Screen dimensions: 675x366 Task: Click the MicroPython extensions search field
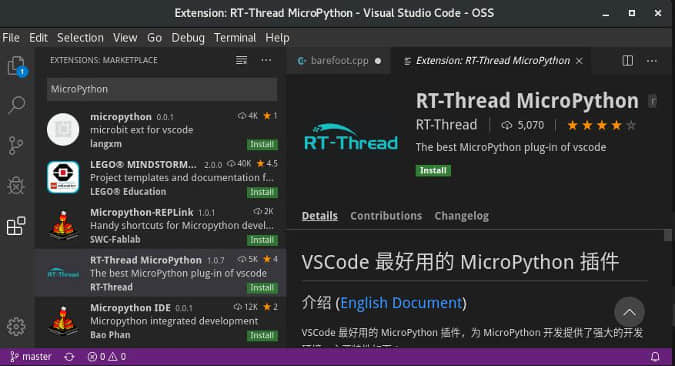pos(162,89)
